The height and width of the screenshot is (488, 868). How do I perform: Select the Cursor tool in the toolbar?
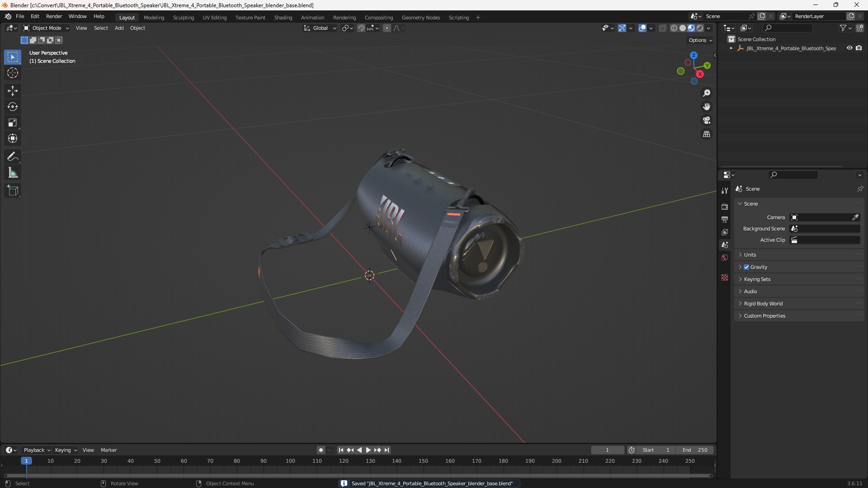13,73
